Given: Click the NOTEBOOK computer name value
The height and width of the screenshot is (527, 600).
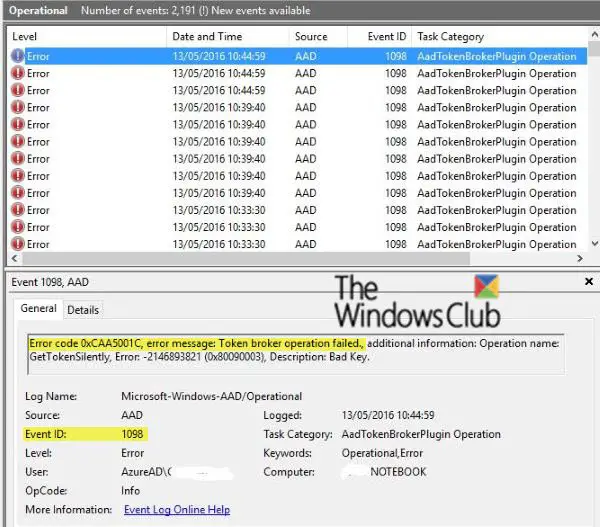Looking at the screenshot, I should [x=398, y=472].
